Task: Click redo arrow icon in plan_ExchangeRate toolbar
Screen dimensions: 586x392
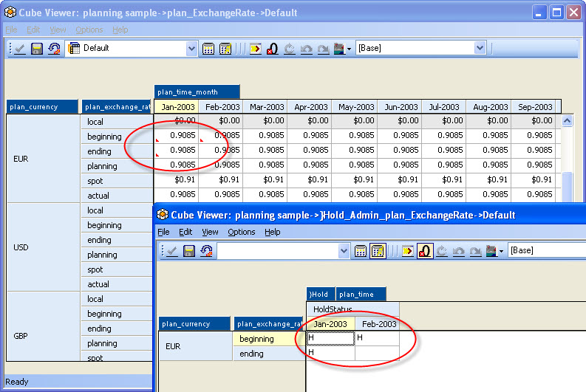Action: (323, 49)
